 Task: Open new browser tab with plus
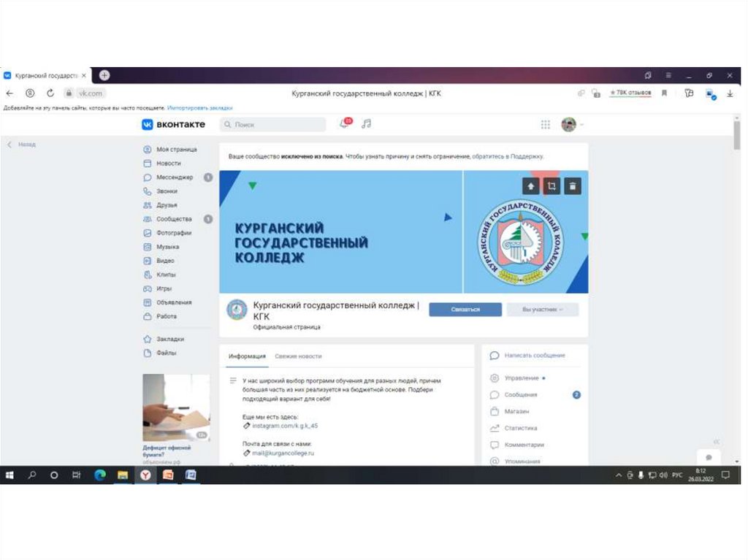click(104, 75)
